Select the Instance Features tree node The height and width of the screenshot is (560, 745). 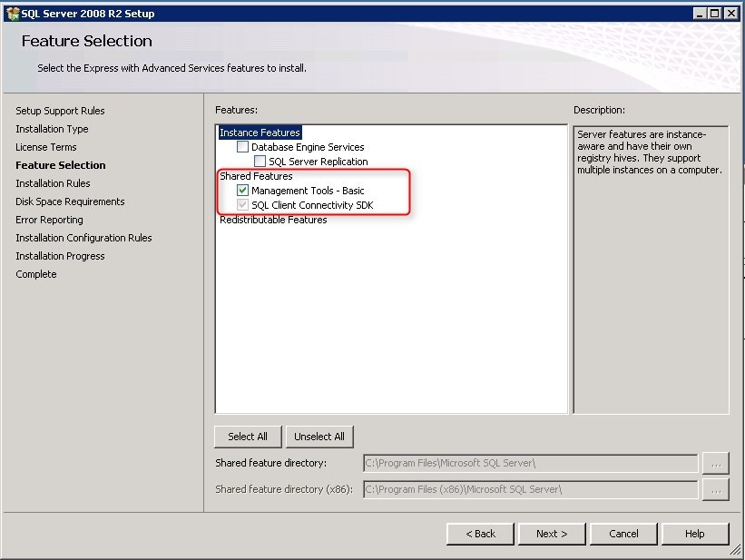click(x=260, y=133)
